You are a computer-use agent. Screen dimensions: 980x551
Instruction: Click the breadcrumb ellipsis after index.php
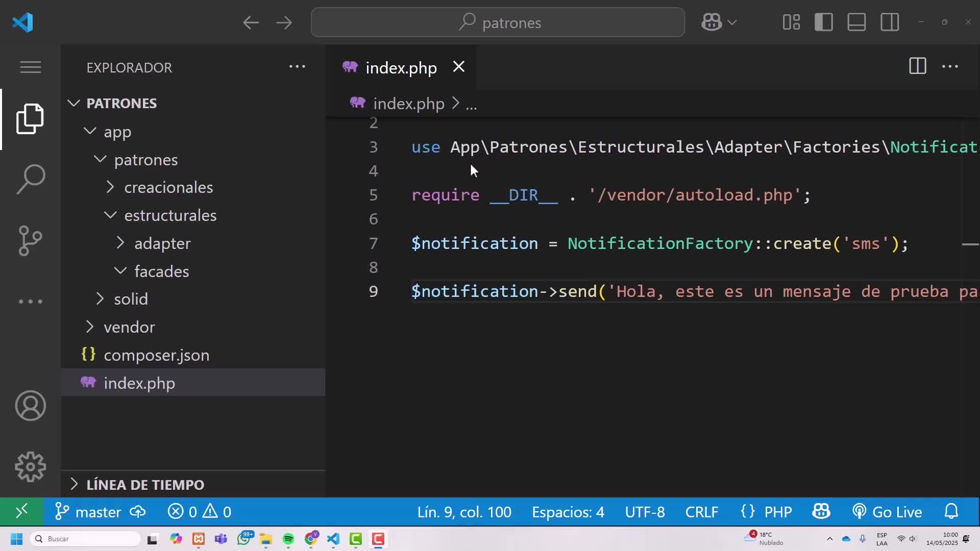click(471, 105)
